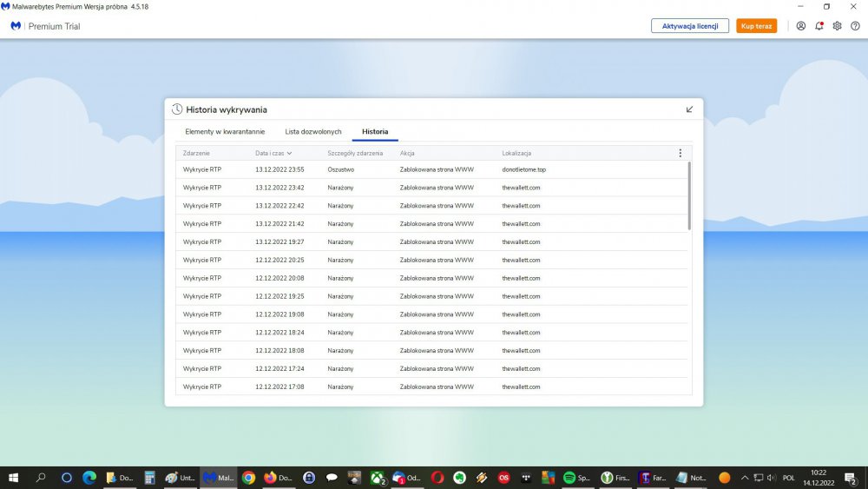Click the Aktywacja licencji button
This screenshot has height=489, width=868.
[x=690, y=26]
